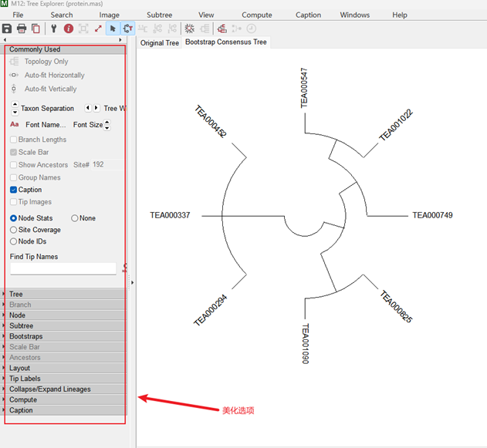Enable the Group Names checkbox
Viewport: 487px width, 448px height.
13,177
